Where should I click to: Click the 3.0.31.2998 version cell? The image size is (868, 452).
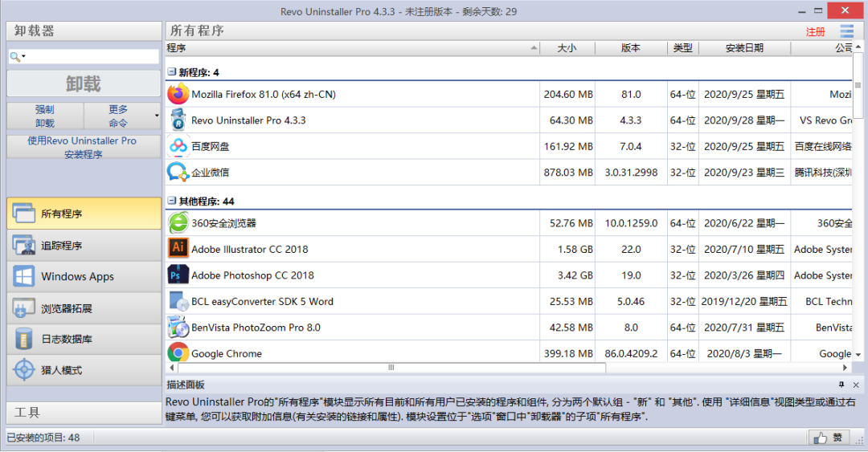coord(631,172)
